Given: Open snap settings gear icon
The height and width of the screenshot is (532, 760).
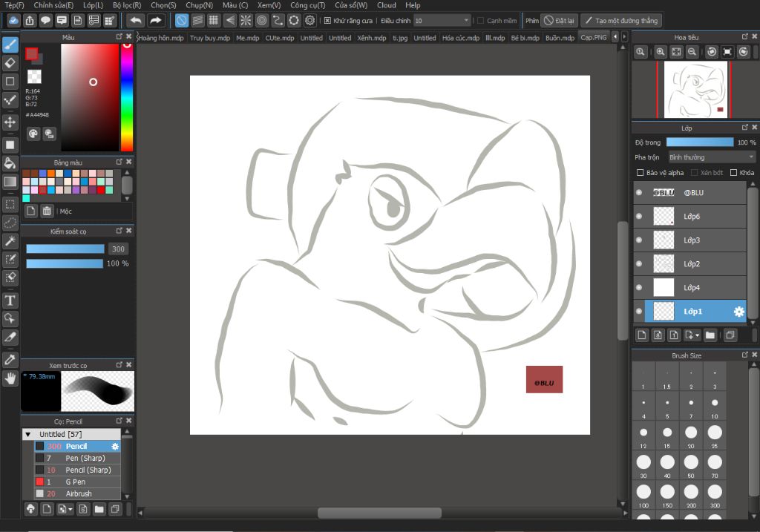Looking at the screenshot, I should (x=309, y=20).
